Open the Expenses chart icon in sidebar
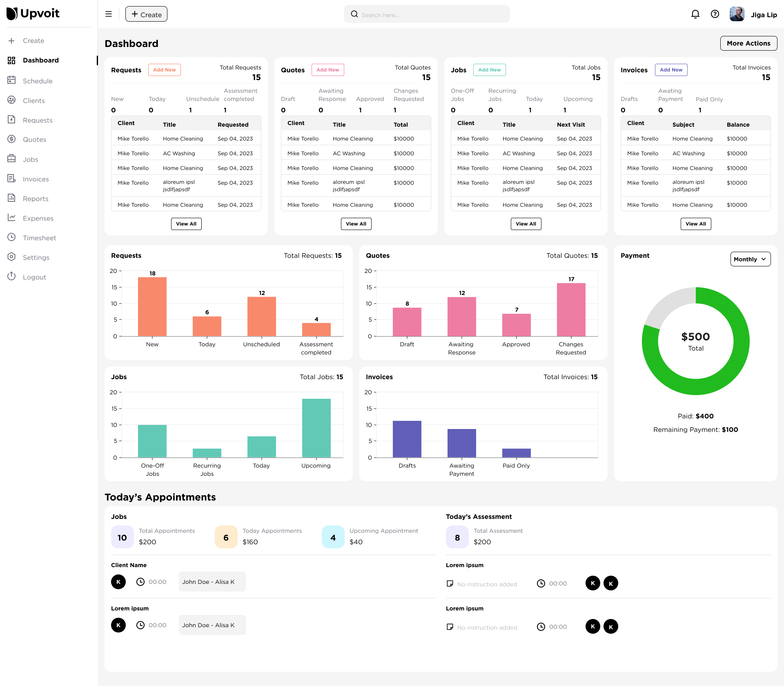Viewport: 784px width, 686px height. click(x=11, y=217)
